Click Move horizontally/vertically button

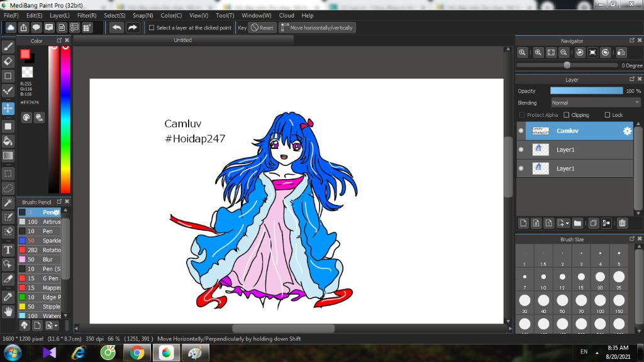317,28
